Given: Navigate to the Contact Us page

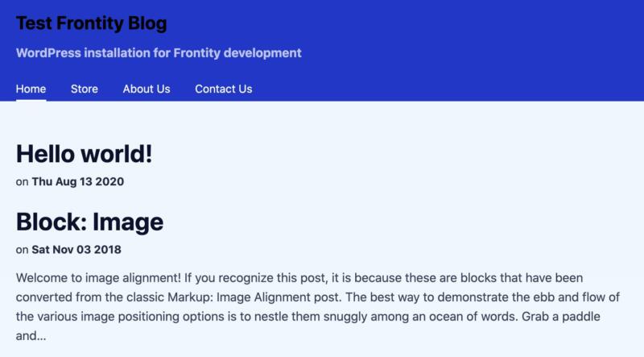Looking at the screenshot, I should pyautogui.click(x=223, y=89).
